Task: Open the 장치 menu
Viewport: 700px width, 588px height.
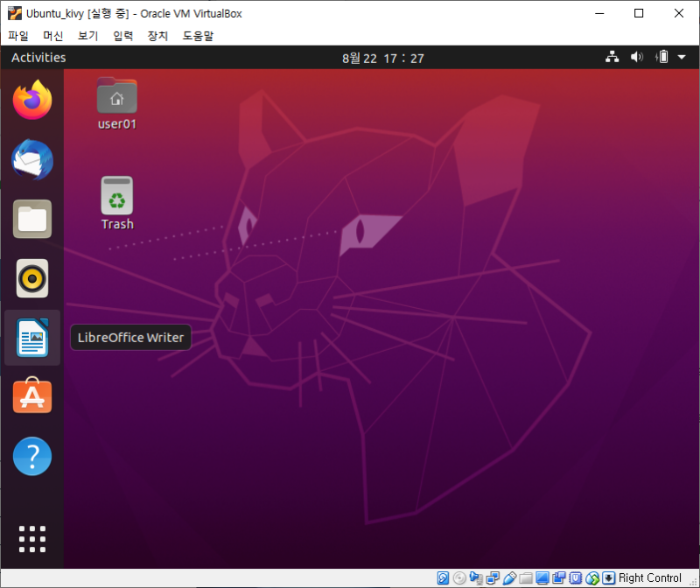Action: point(157,36)
